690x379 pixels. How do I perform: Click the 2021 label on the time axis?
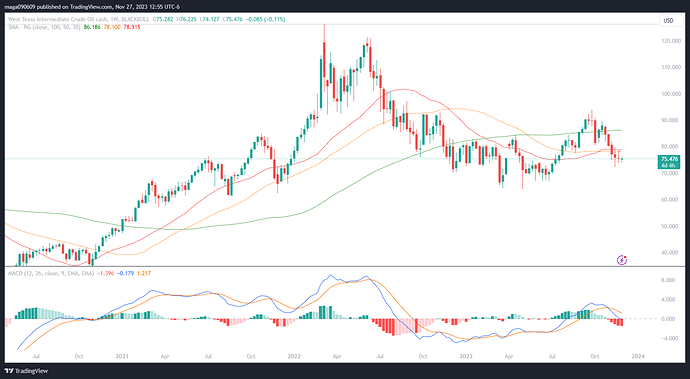122,356
